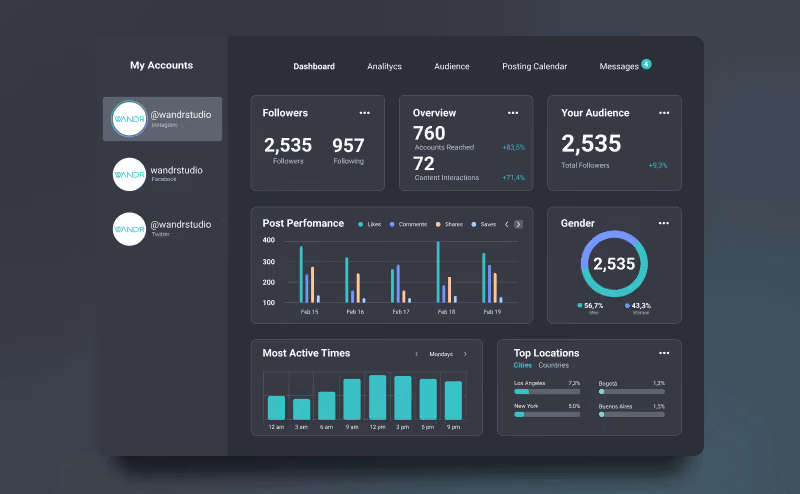Click the 12 pm bar in Most Active Times

point(378,397)
